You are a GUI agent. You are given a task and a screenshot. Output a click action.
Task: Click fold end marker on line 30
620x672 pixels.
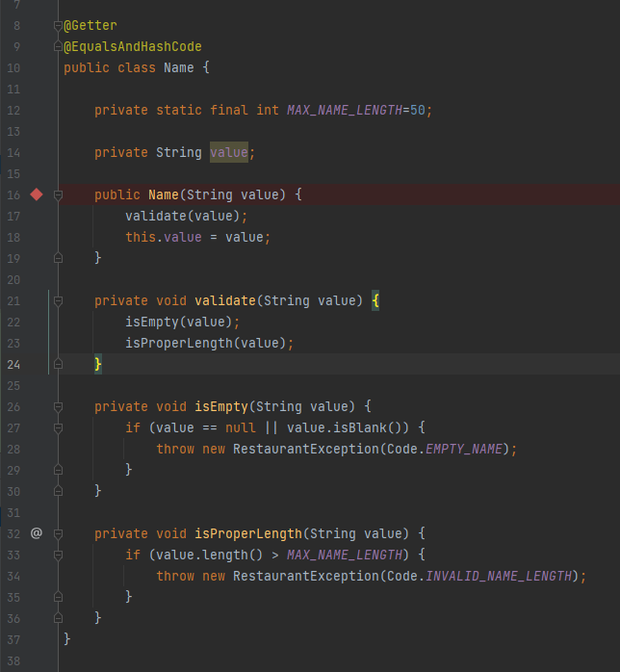pyautogui.click(x=59, y=491)
